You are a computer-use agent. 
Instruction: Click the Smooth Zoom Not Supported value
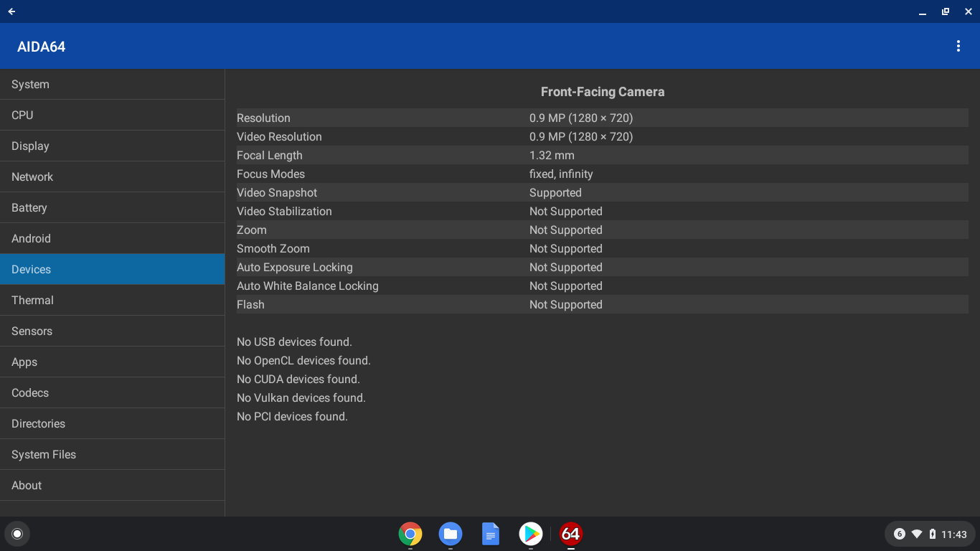[566, 248]
